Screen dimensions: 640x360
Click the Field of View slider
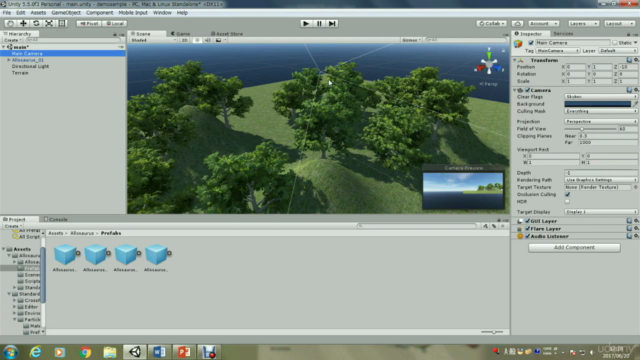tap(590, 129)
